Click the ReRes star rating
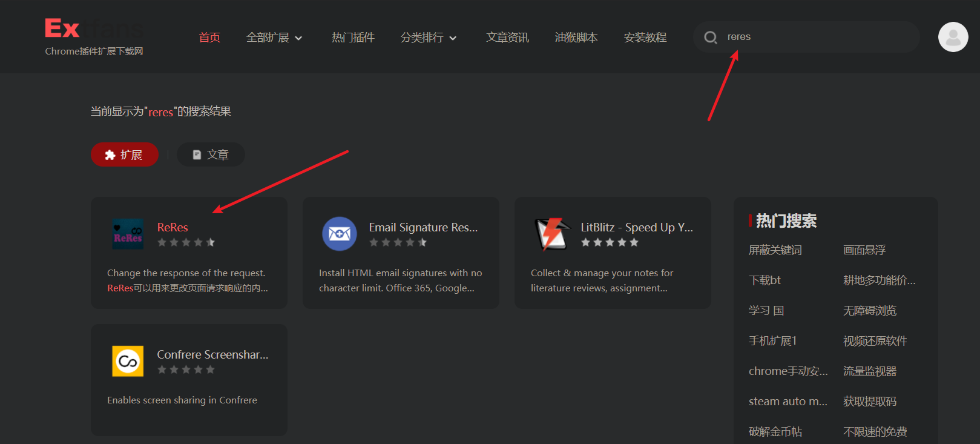Viewport: 980px width, 444px height. (x=186, y=242)
